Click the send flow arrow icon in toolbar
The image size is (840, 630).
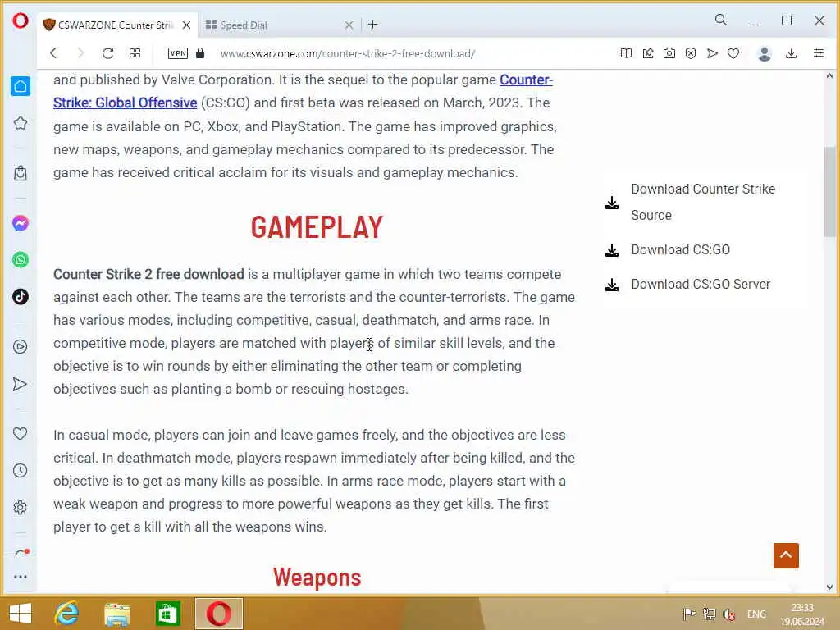point(712,53)
